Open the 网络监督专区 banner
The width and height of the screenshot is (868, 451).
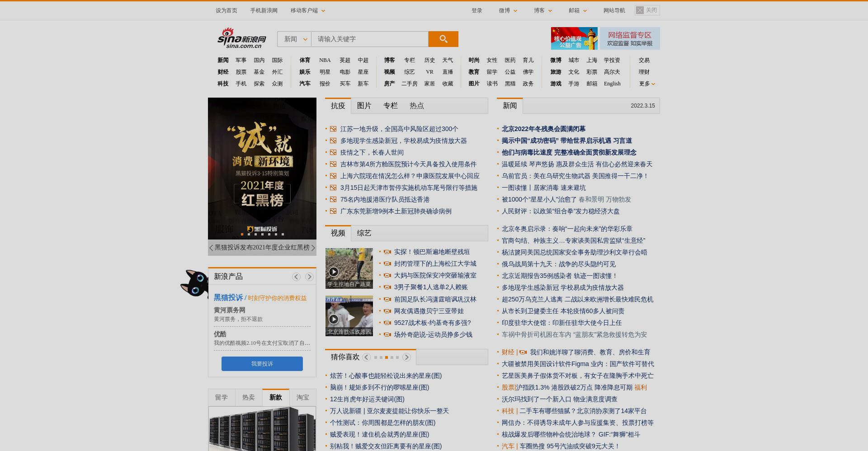coord(630,38)
